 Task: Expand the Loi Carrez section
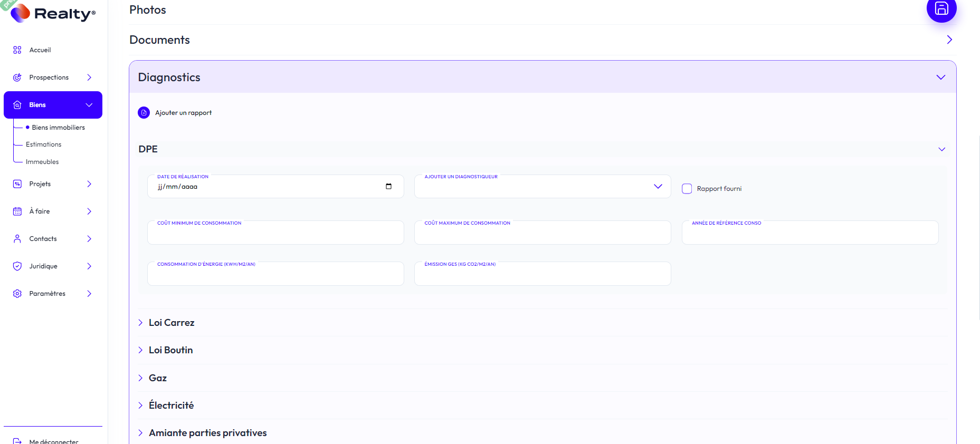[171, 323]
